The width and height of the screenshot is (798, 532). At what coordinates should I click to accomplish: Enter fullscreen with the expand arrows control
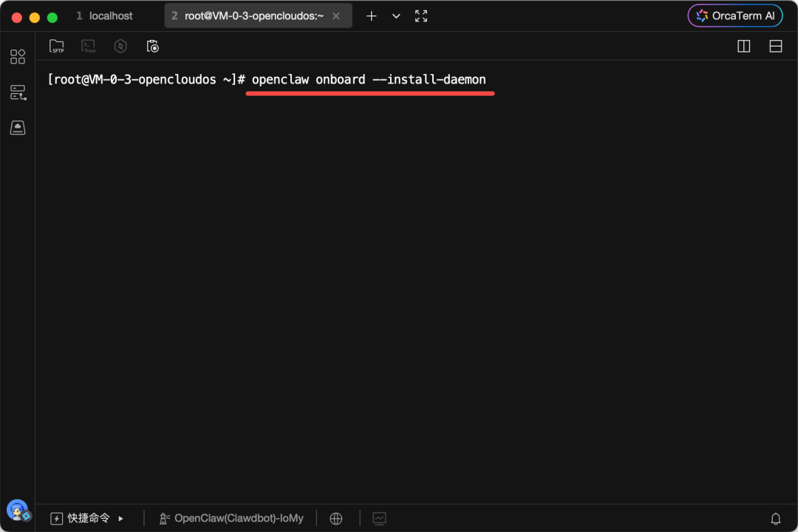(420, 16)
